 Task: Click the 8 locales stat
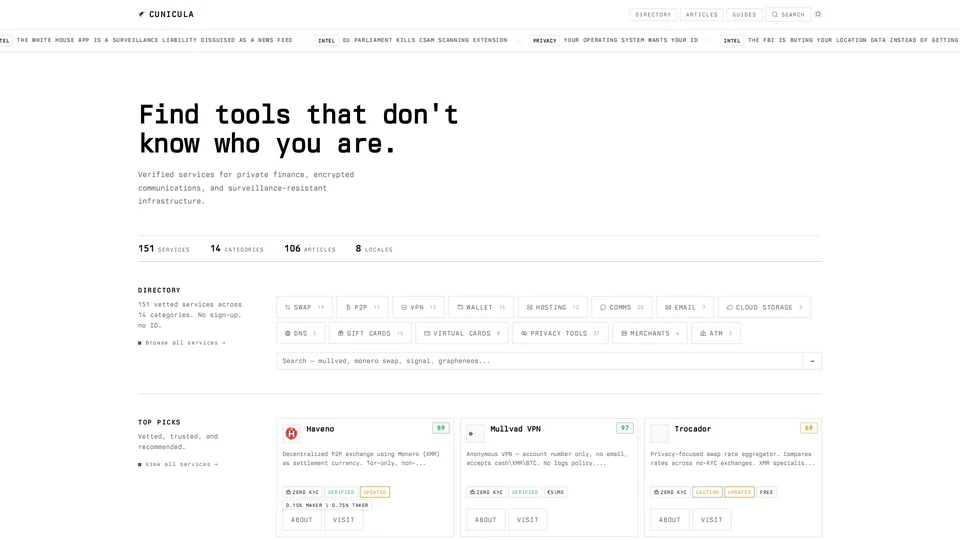(374, 249)
